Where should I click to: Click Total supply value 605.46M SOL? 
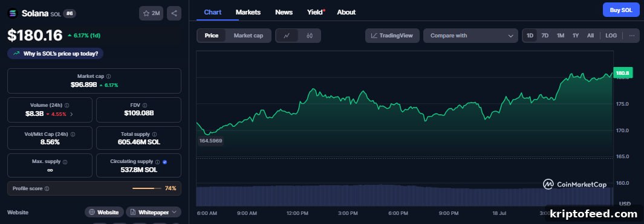point(139,142)
